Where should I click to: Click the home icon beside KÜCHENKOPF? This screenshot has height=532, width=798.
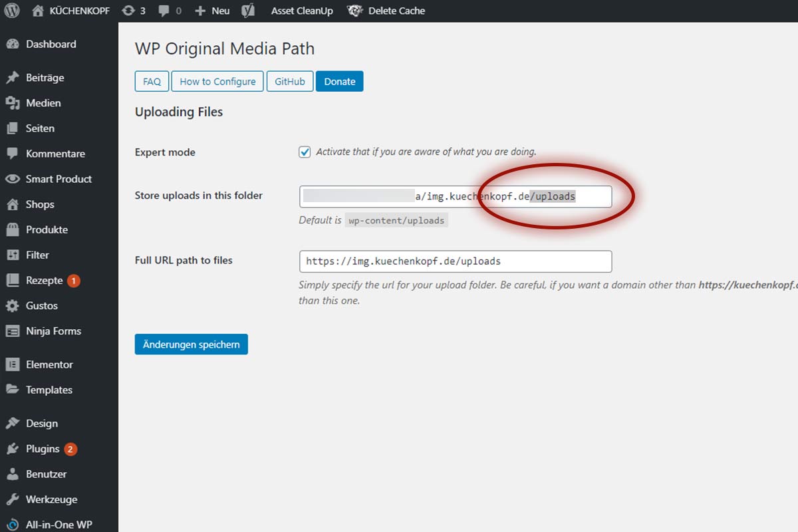38,11
